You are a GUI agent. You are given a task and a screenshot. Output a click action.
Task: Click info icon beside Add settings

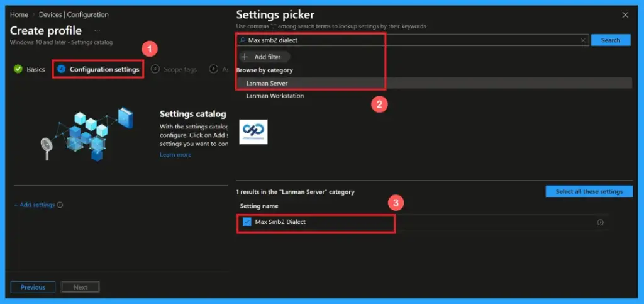(60, 205)
